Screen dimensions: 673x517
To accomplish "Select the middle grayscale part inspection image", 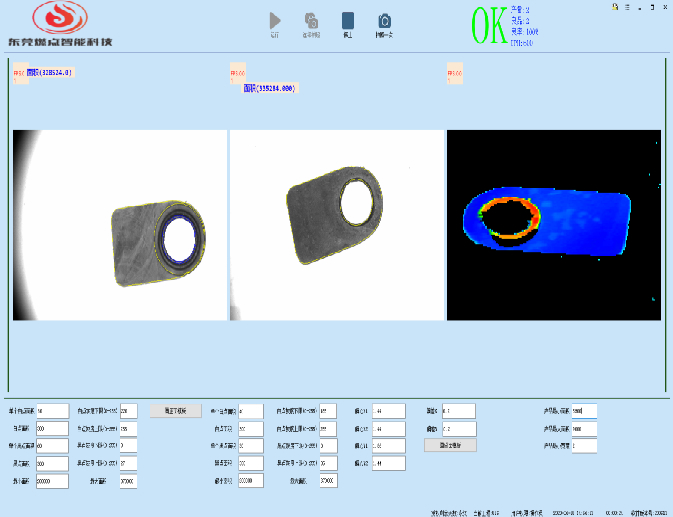I will pyautogui.click(x=336, y=225).
